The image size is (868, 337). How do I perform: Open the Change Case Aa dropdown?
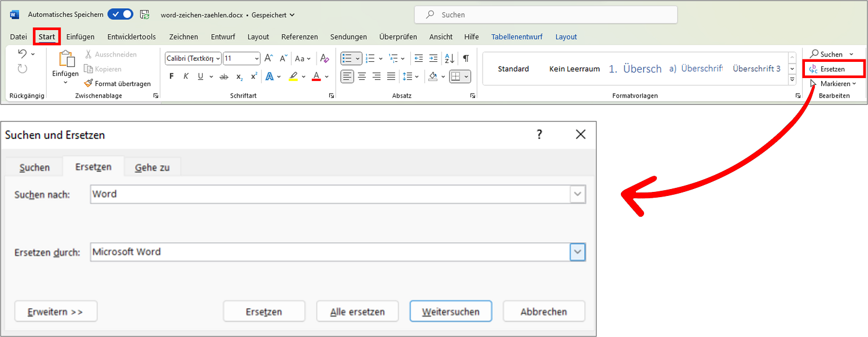click(x=303, y=58)
